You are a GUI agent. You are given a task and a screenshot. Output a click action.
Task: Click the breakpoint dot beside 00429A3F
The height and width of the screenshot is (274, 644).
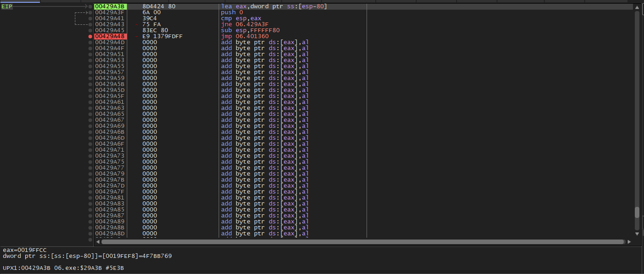click(90, 12)
